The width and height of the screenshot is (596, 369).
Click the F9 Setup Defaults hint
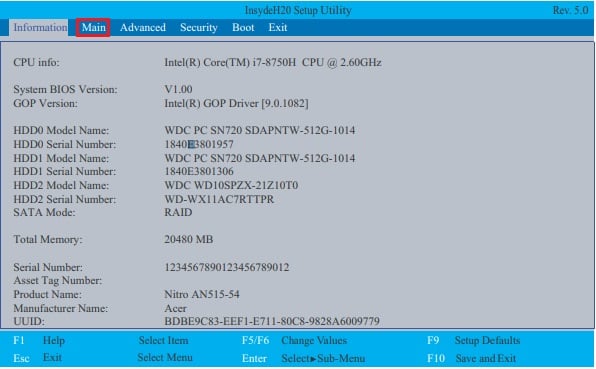[x=474, y=340]
